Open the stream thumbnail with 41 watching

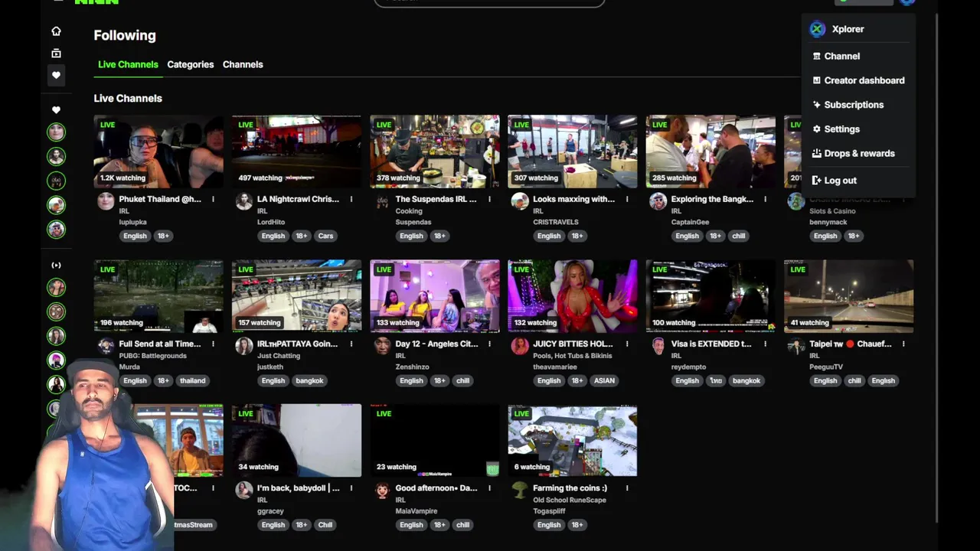(848, 296)
